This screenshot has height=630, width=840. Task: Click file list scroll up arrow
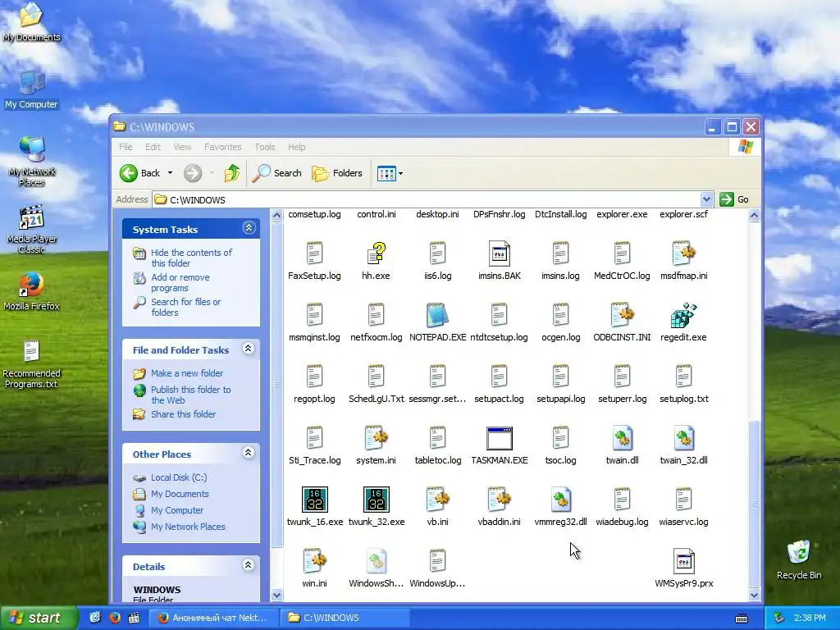pyautogui.click(x=754, y=216)
